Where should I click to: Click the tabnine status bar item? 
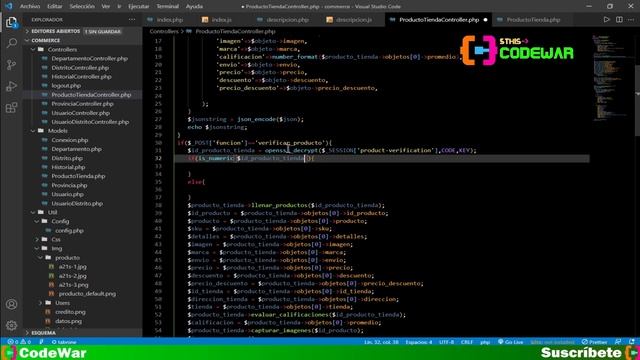pyautogui.click(x=64, y=342)
